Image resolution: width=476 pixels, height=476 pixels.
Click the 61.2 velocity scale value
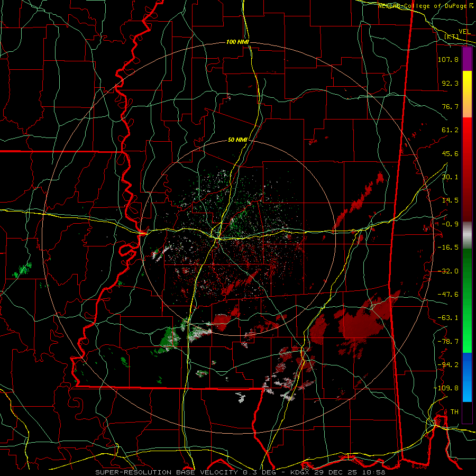[450, 130]
